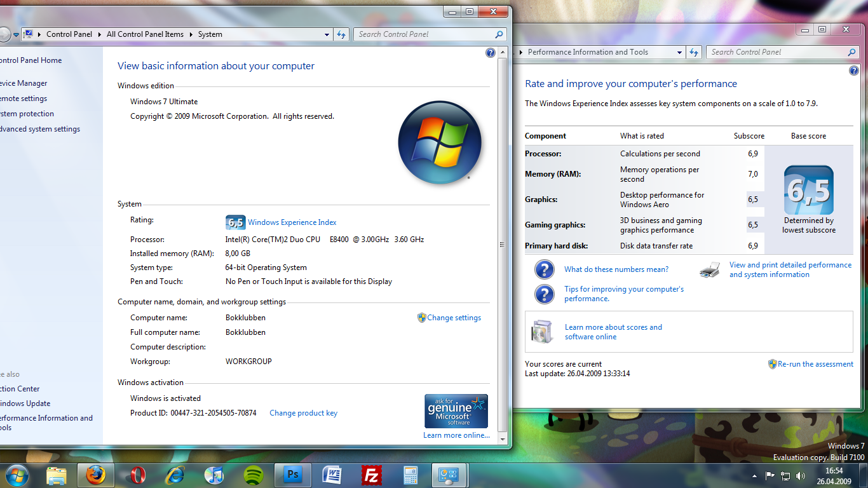The image size is (868, 488).
Task: Open FileZilla from the taskbar
Action: pos(372,475)
